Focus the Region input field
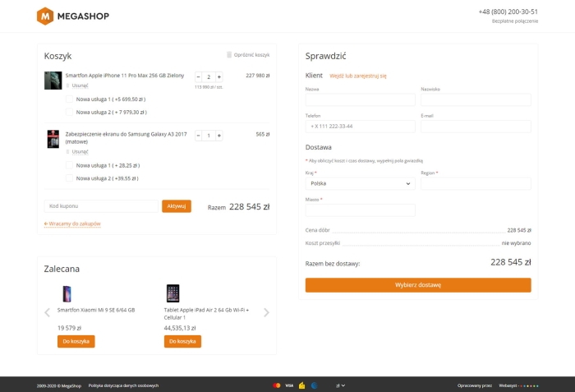 (x=476, y=183)
